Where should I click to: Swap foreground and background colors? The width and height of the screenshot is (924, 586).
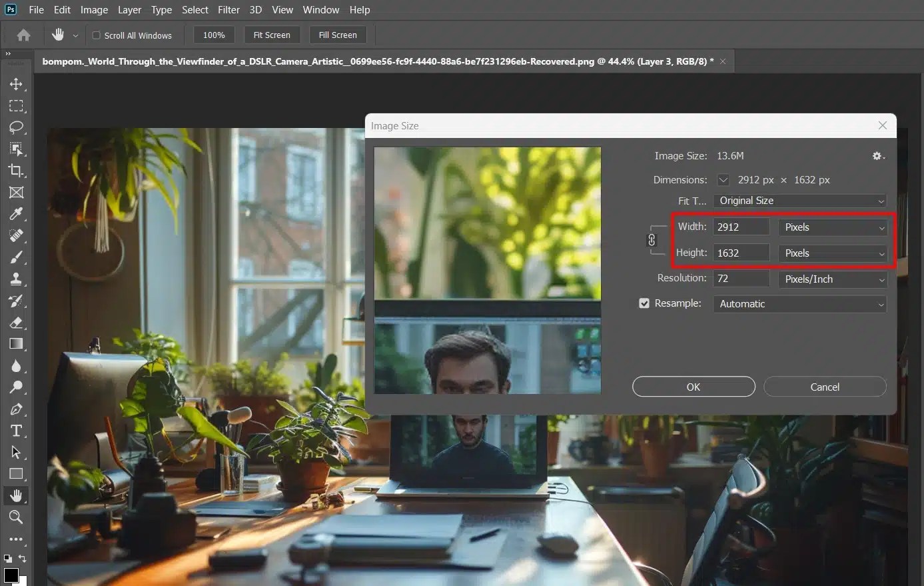pyautogui.click(x=23, y=559)
